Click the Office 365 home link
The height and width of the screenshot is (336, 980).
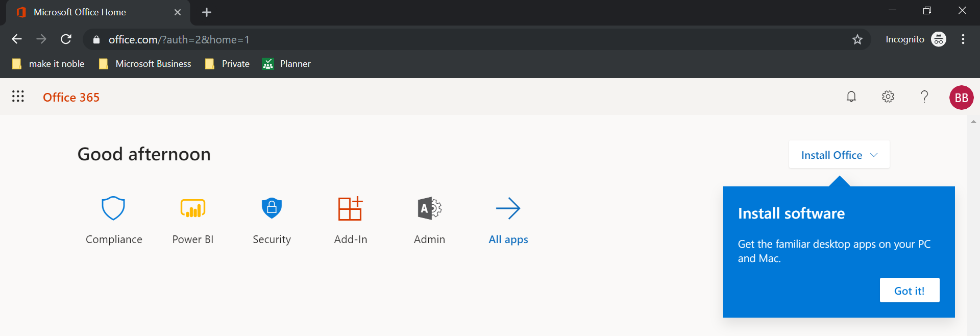coord(71,98)
